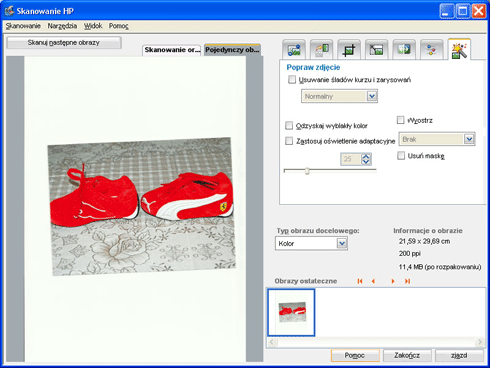The image size is (490, 368).
Task: Click the Typ obrazu docelowego label
Action: 318,231
